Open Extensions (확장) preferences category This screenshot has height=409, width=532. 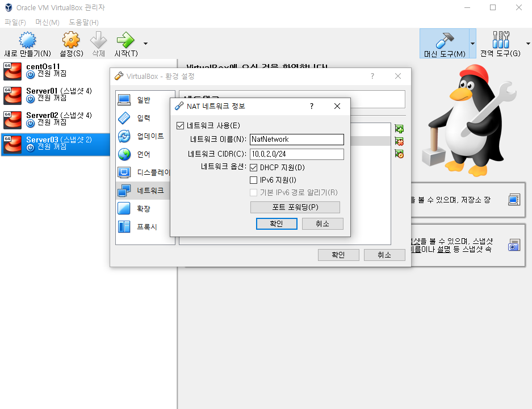click(x=143, y=209)
